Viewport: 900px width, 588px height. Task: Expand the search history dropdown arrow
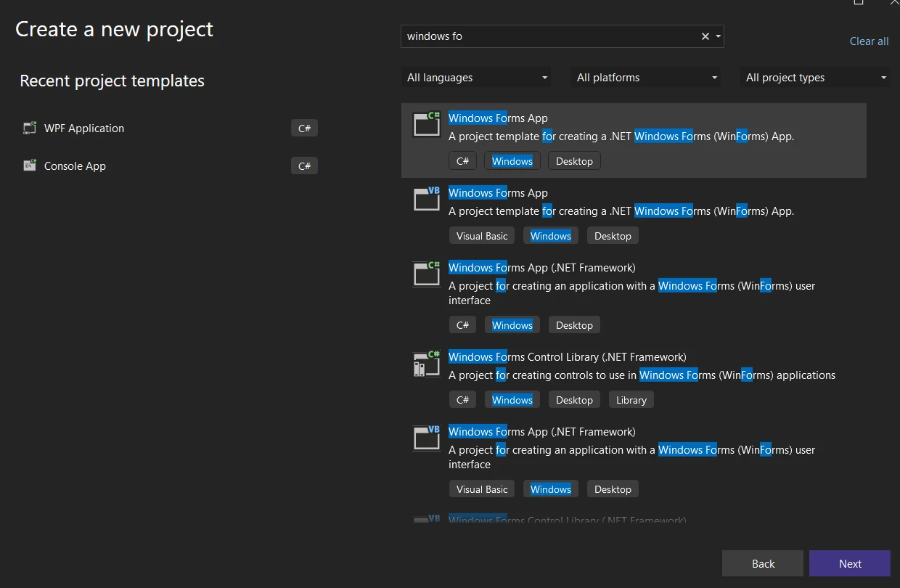[x=718, y=36]
